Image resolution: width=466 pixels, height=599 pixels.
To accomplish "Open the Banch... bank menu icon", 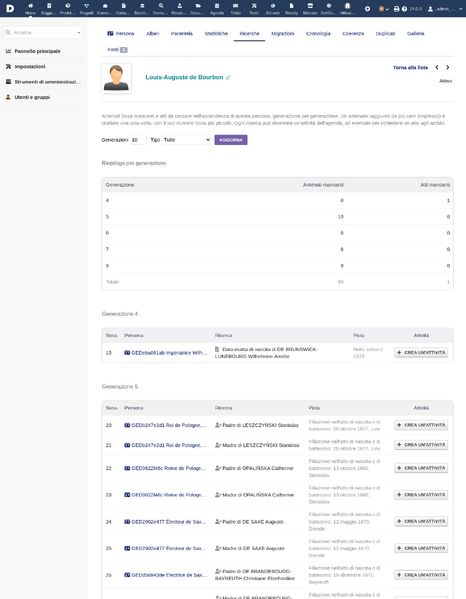I will click(x=142, y=6).
